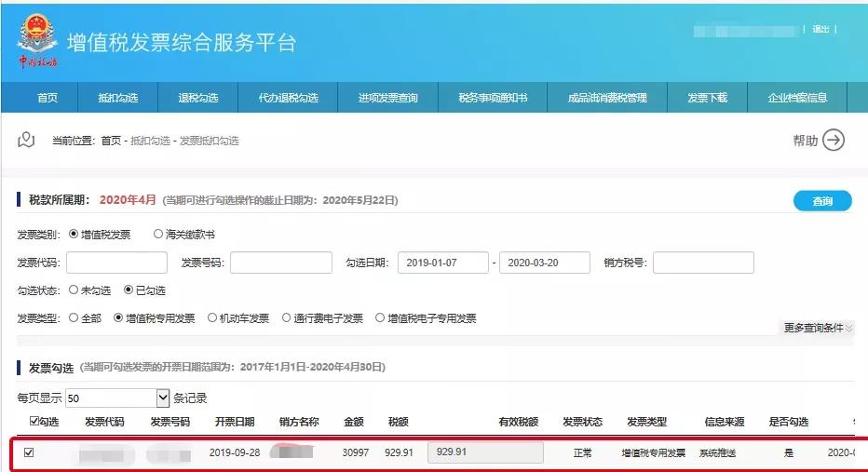Open the 税务事项通知书 navigation tab
Screen dimensions: 868x472
(x=493, y=98)
